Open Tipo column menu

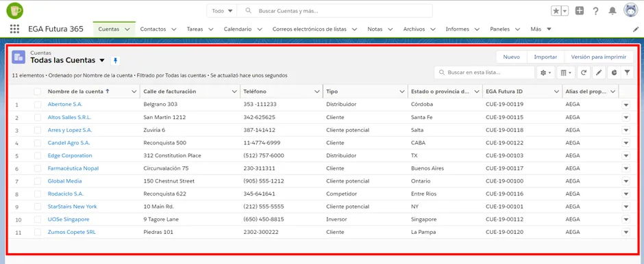[x=401, y=92]
